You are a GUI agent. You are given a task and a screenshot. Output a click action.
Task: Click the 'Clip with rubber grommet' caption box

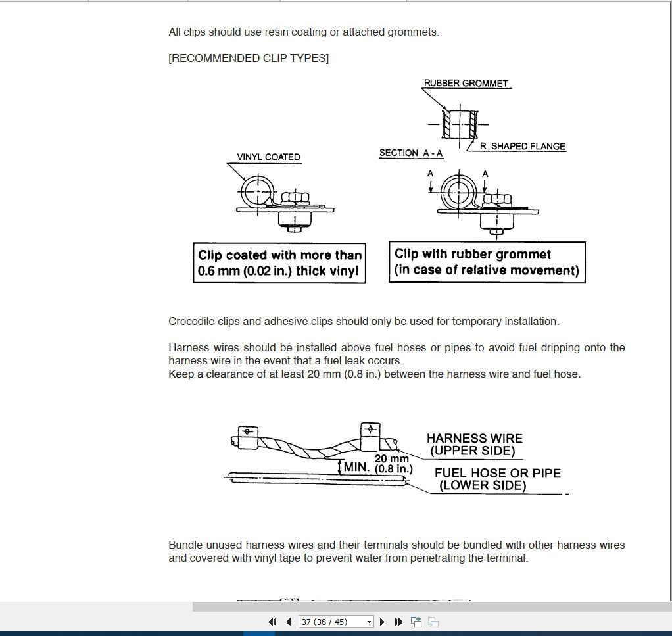[x=487, y=262]
